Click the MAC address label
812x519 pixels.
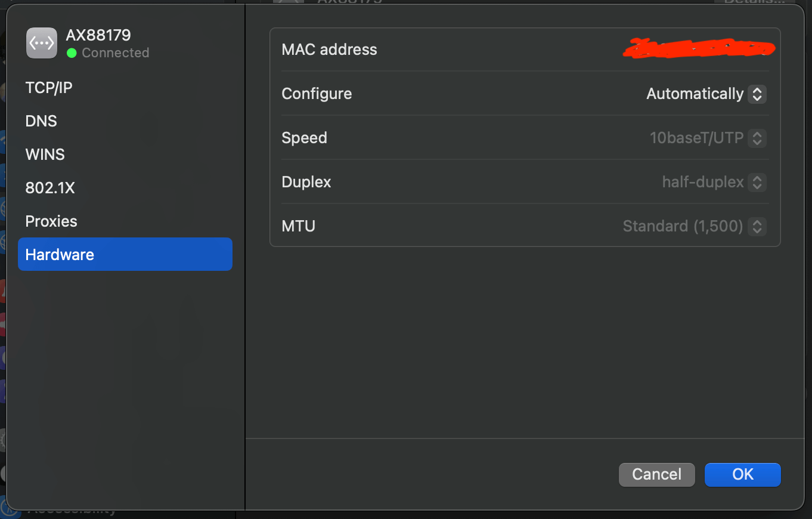(x=329, y=50)
